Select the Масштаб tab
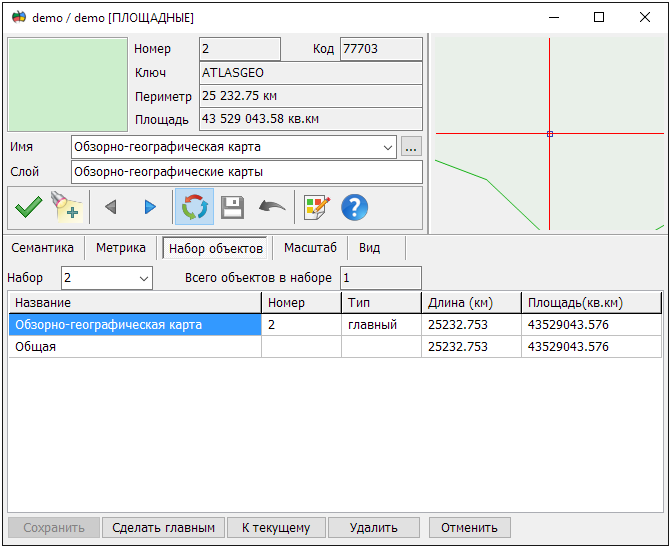671x548 pixels. pos(310,248)
